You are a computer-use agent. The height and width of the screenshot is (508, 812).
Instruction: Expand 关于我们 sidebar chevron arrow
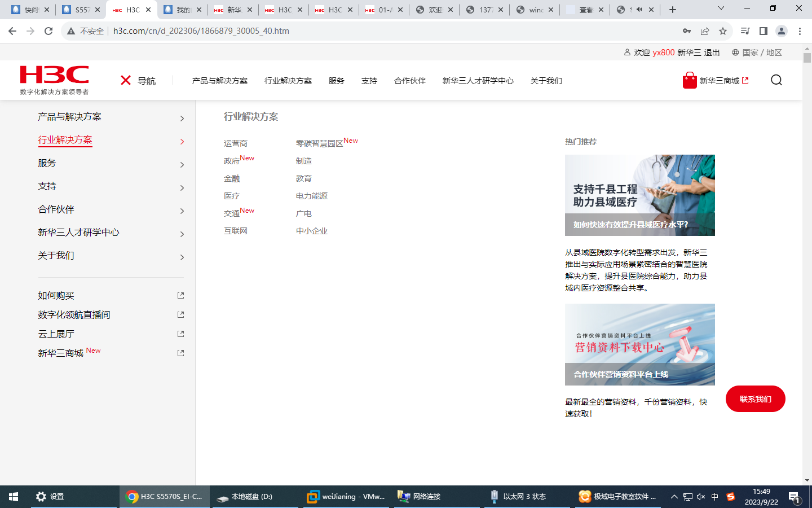(x=182, y=257)
